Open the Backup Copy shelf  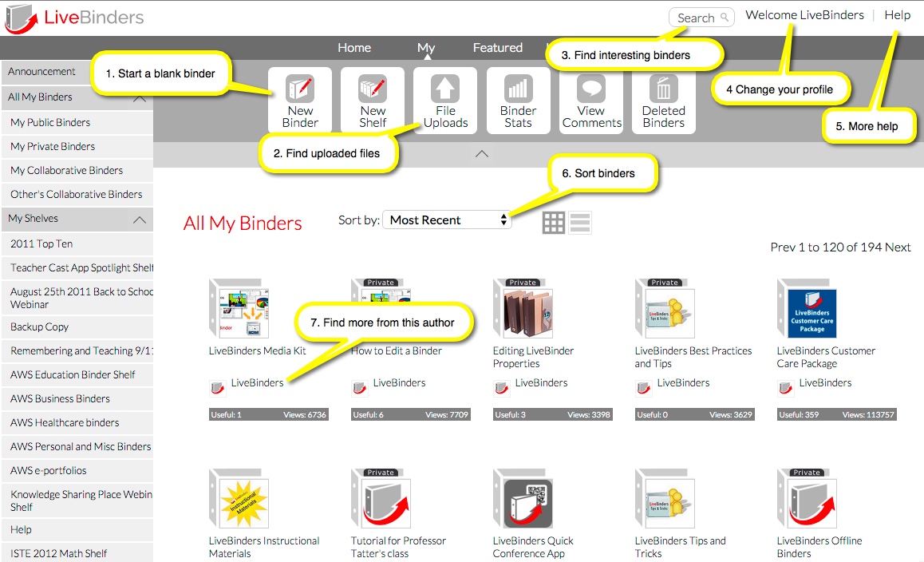[77, 327]
